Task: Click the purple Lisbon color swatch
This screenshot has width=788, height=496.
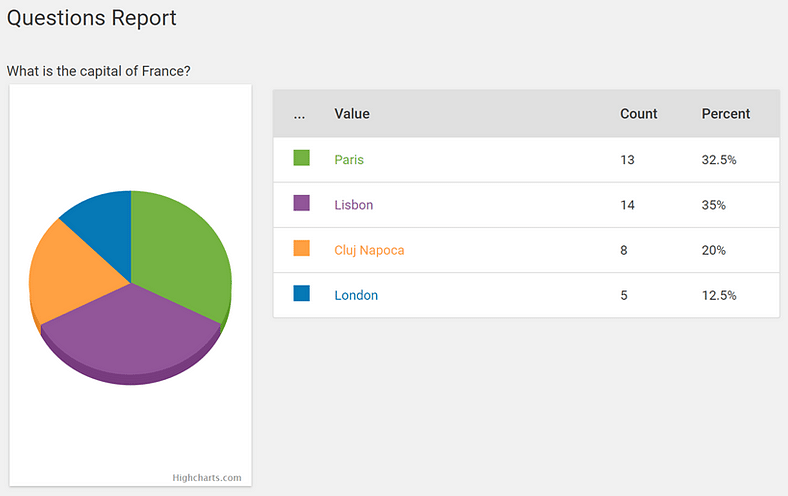Action: (x=301, y=203)
